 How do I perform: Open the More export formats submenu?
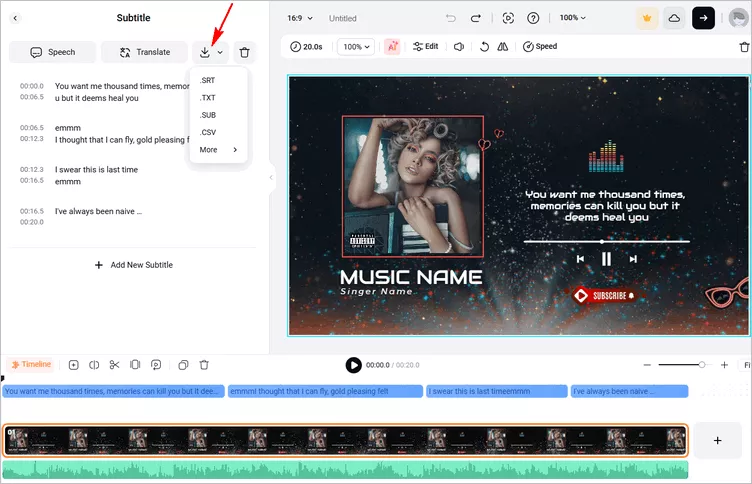pyautogui.click(x=218, y=150)
